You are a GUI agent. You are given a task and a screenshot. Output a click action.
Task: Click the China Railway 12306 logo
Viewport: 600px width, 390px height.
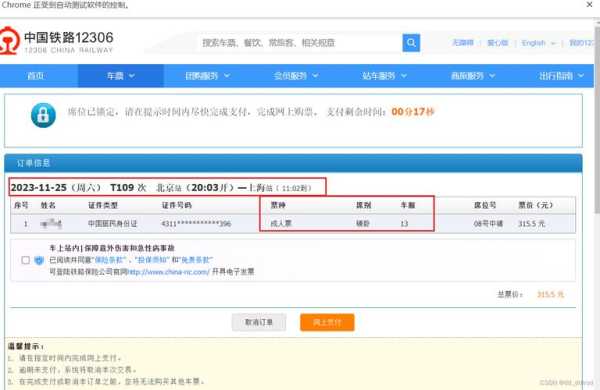click(x=57, y=41)
